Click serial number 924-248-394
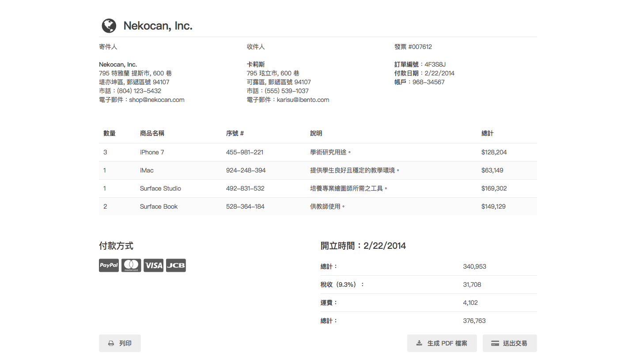This screenshot has width=636, height=364. click(246, 170)
